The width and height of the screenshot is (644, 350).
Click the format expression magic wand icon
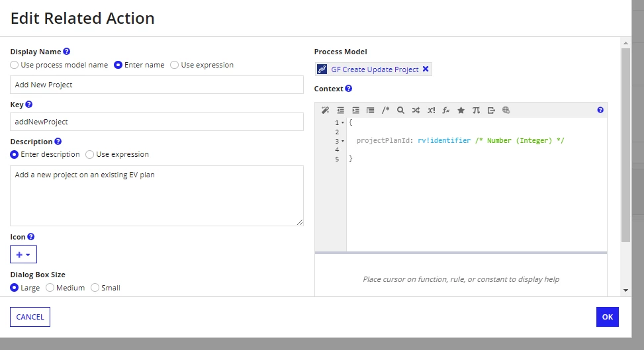click(325, 110)
